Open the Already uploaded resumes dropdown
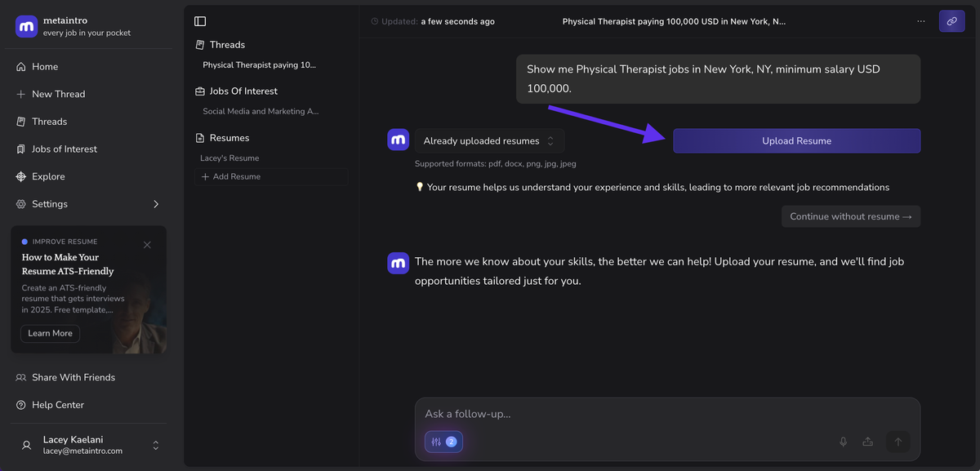Image resolution: width=980 pixels, height=471 pixels. pyautogui.click(x=488, y=141)
